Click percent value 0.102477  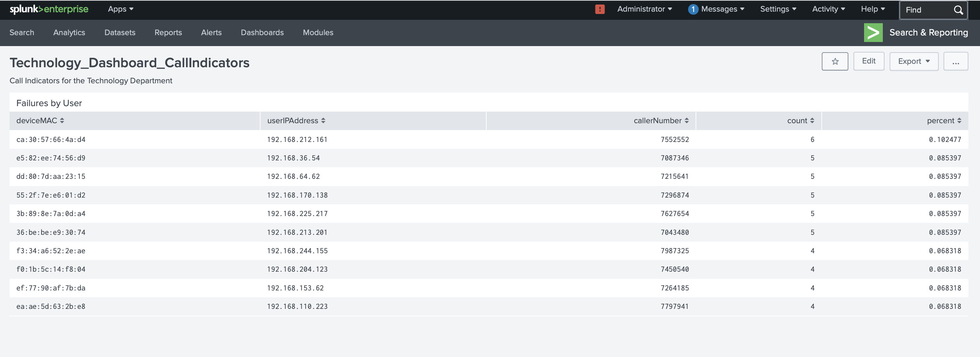pyautogui.click(x=945, y=140)
